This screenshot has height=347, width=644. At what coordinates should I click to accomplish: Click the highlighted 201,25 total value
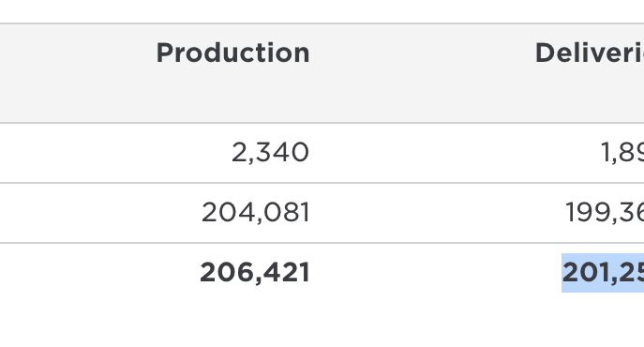(x=603, y=273)
